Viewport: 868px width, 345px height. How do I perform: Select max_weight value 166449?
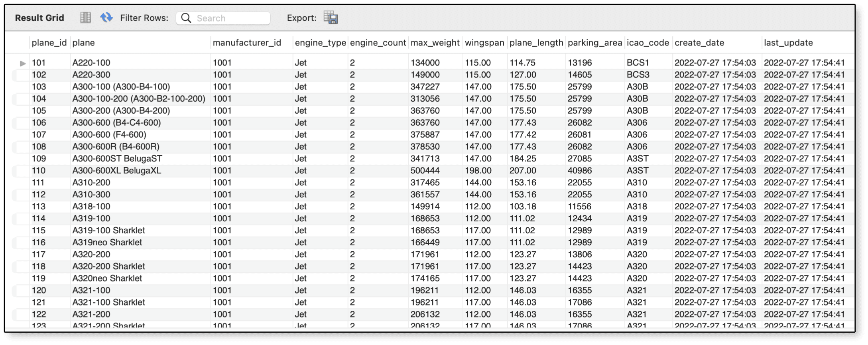[x=425, y=242]
